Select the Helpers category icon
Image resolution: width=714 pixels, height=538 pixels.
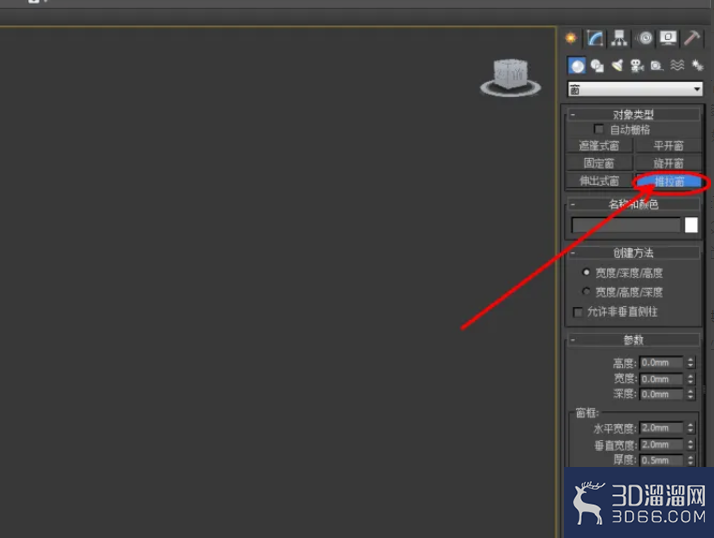pyautogui.click(x=657, y=66)
